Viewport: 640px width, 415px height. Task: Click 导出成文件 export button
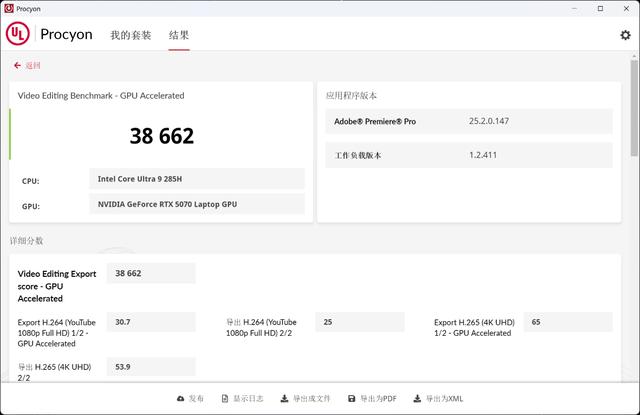tap(305, 398)
